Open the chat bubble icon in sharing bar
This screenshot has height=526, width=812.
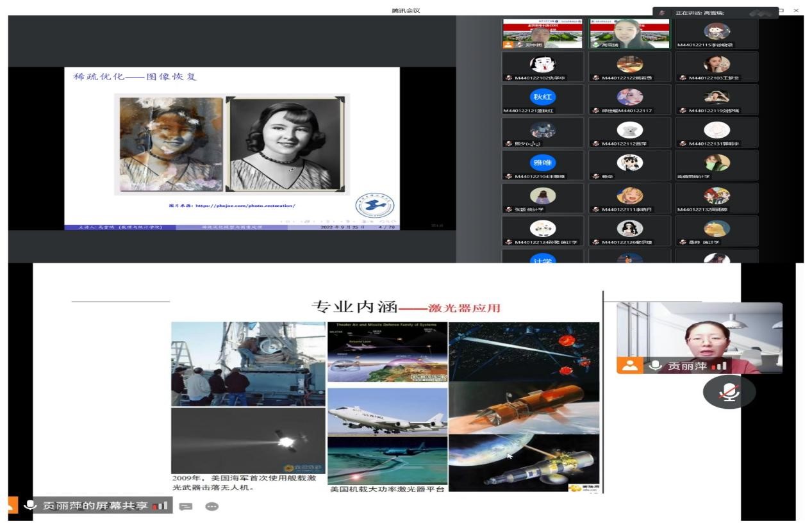(x=186, y=506)
